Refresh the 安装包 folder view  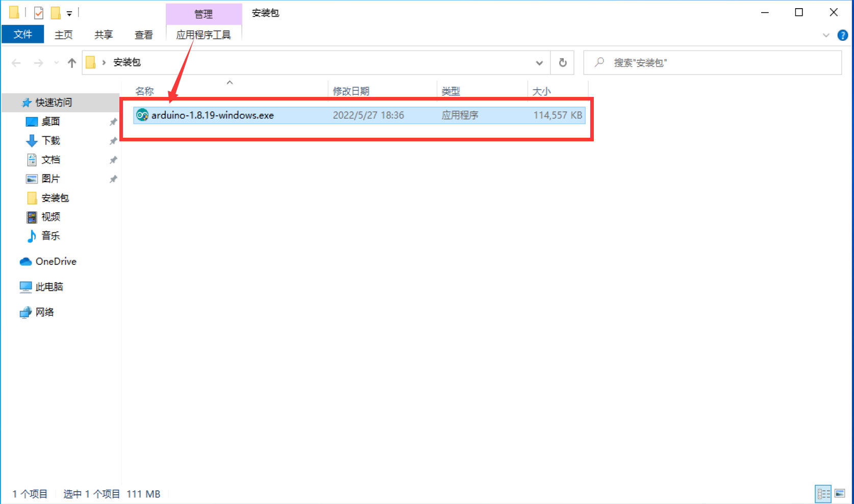point(562,62)
